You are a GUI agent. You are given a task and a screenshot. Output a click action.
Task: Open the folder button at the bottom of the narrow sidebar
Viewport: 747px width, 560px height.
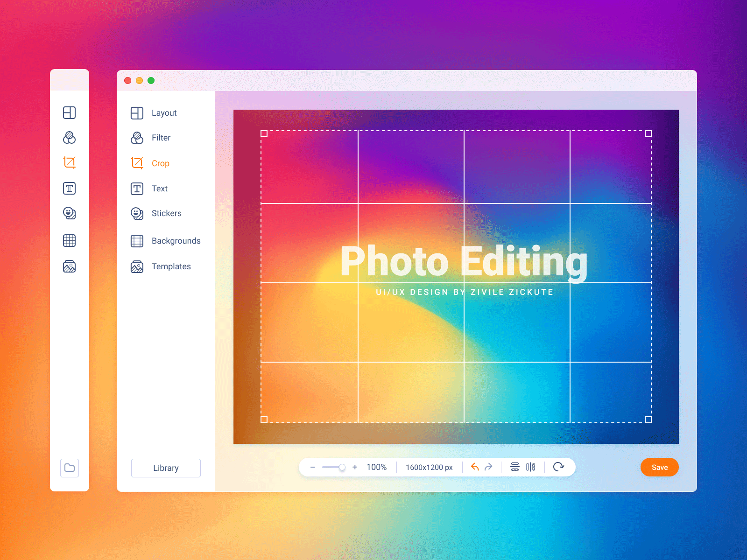point(70,468)
